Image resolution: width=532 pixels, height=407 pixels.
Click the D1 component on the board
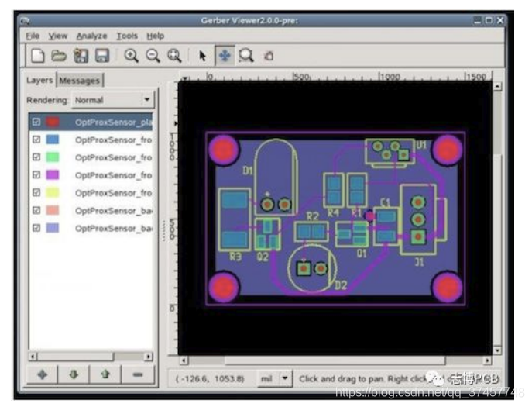tap(276, 178)
